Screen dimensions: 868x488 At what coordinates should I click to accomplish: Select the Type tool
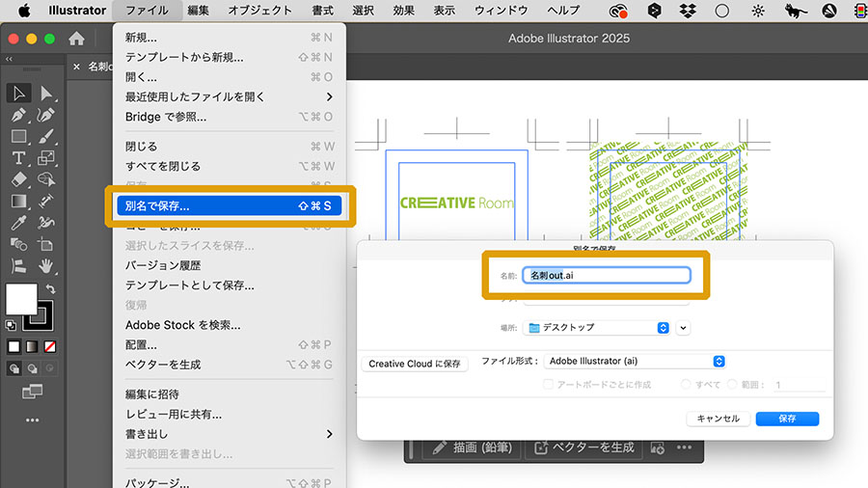pos(19,158)
